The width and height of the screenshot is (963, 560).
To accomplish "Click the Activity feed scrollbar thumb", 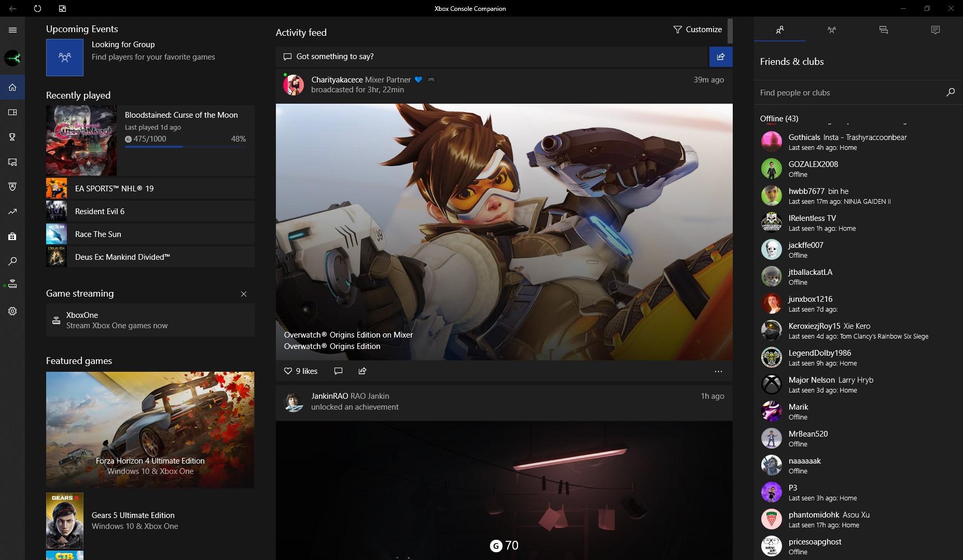I will (730, 31).
